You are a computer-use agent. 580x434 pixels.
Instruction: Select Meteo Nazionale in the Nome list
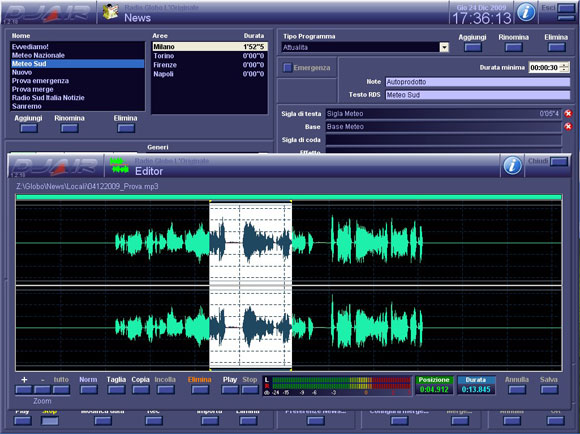click(x=78, y=55)
